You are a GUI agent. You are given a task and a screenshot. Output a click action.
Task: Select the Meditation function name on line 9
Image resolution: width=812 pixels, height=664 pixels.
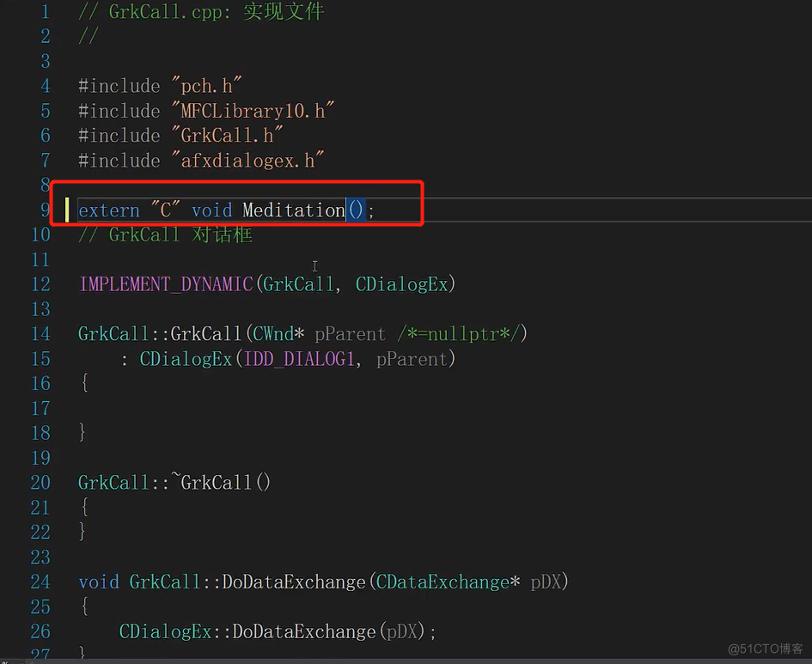tap(292, 210)
